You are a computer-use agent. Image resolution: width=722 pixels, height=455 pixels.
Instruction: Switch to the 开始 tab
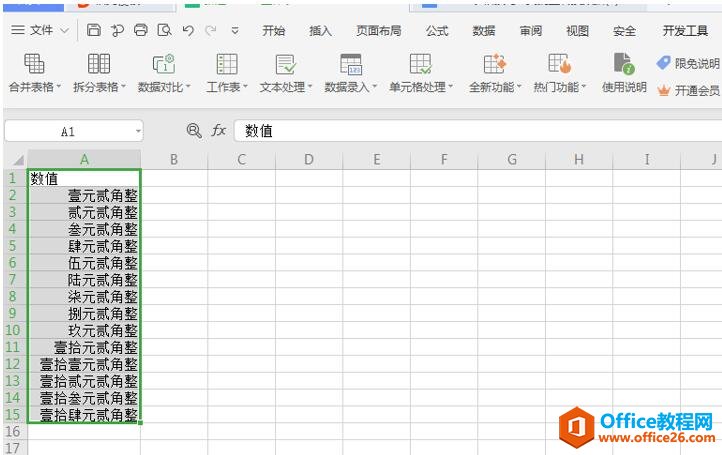tap(274, 31)
